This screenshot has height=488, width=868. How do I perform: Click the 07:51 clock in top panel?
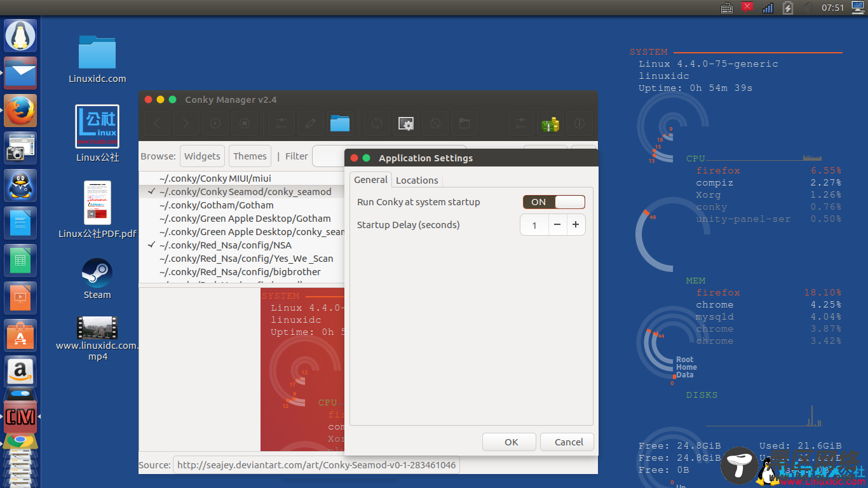click(833, 8)
